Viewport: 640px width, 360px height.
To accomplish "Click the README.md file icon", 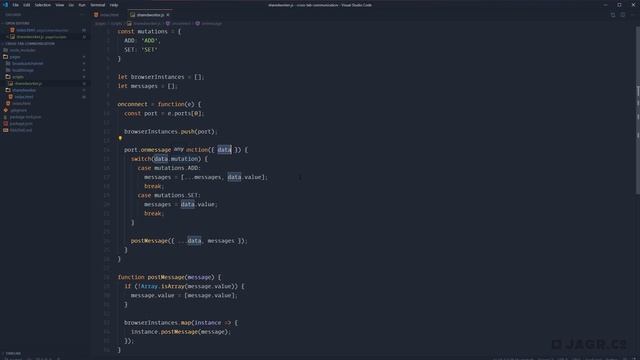I will [x=6, y=130].
